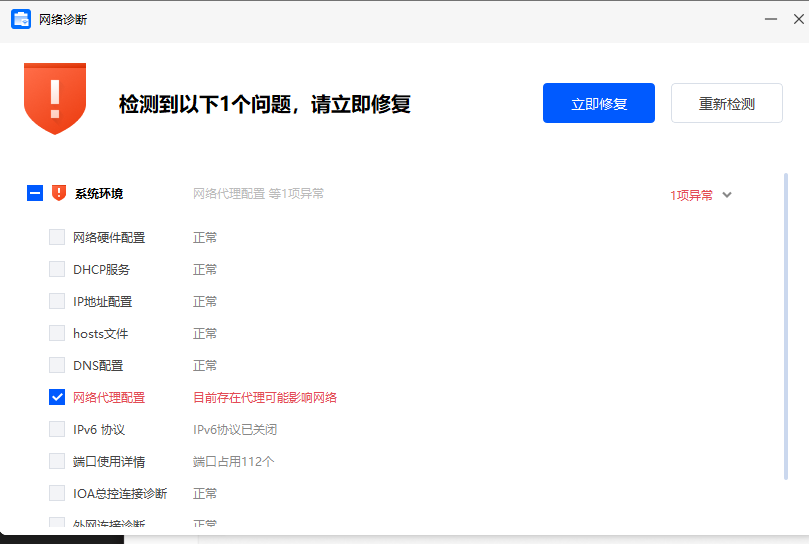
Task: Toggle the 系统环境 group checkbox
Action: [35, 194]
